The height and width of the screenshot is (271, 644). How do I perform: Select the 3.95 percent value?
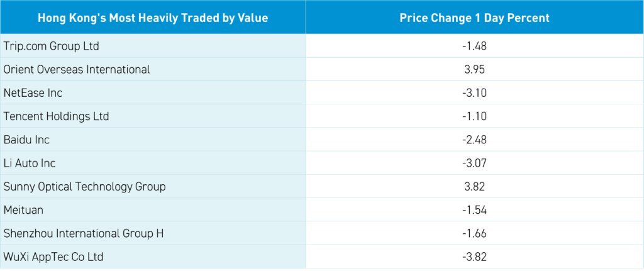tap(474, 69)
